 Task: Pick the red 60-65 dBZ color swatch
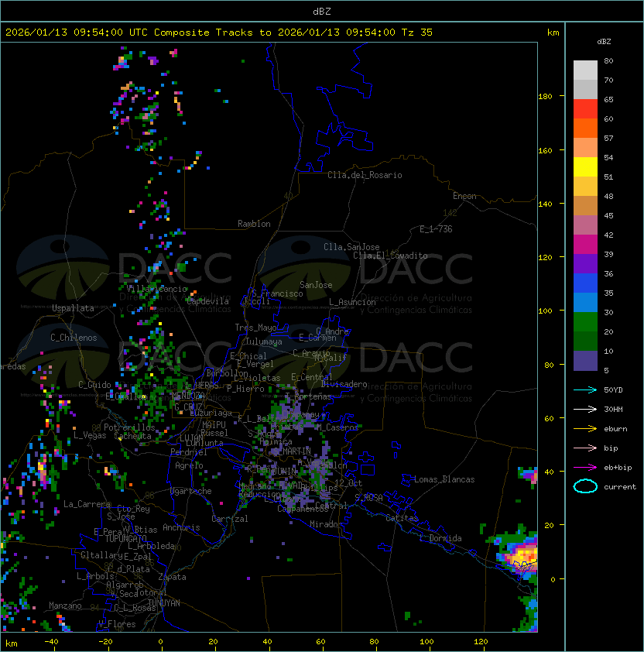click(x=585, y=109)
